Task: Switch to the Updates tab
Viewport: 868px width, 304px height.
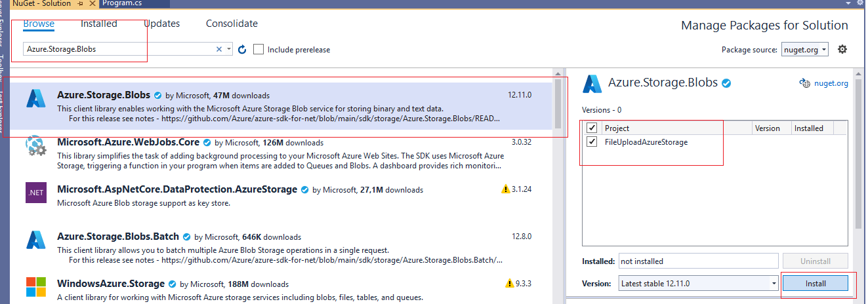Action: (161, 24)
